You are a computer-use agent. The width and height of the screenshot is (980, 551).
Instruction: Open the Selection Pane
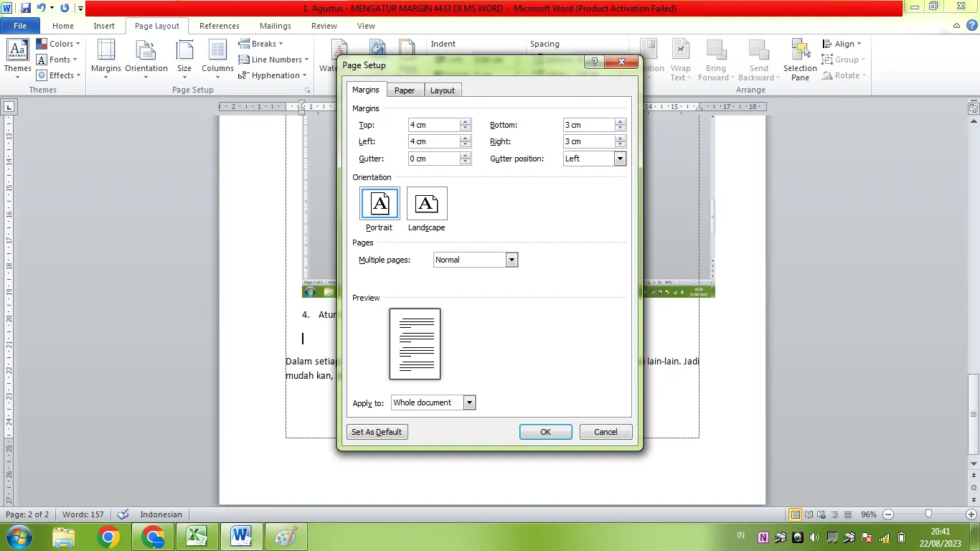(799, 60)
